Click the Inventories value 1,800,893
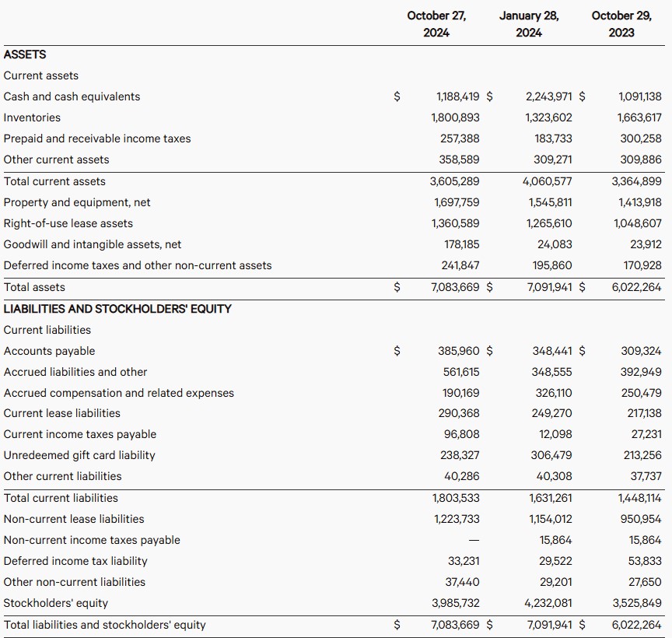Screen dimensions: 672x638 click(x=455, y=117)
